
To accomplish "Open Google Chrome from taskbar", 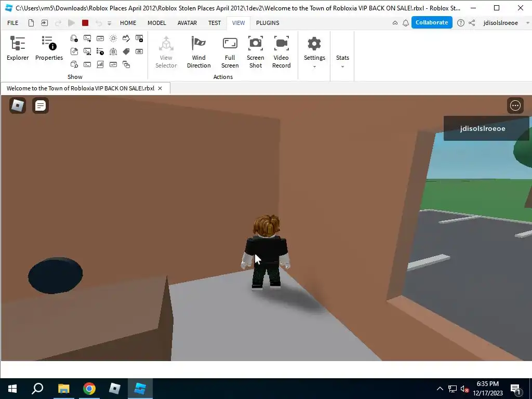I will (x=89, y=389).
